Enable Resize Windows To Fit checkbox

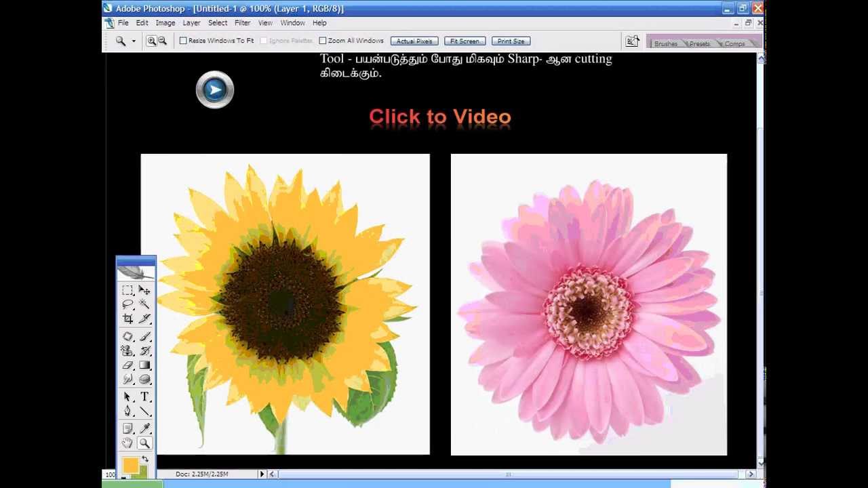(183, 41)
